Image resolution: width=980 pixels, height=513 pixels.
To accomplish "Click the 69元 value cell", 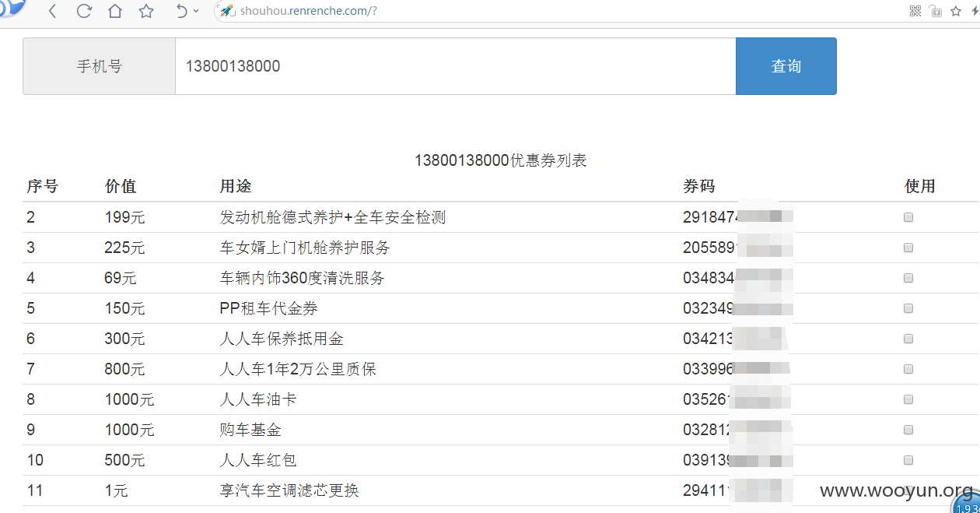I will (121, 278).
